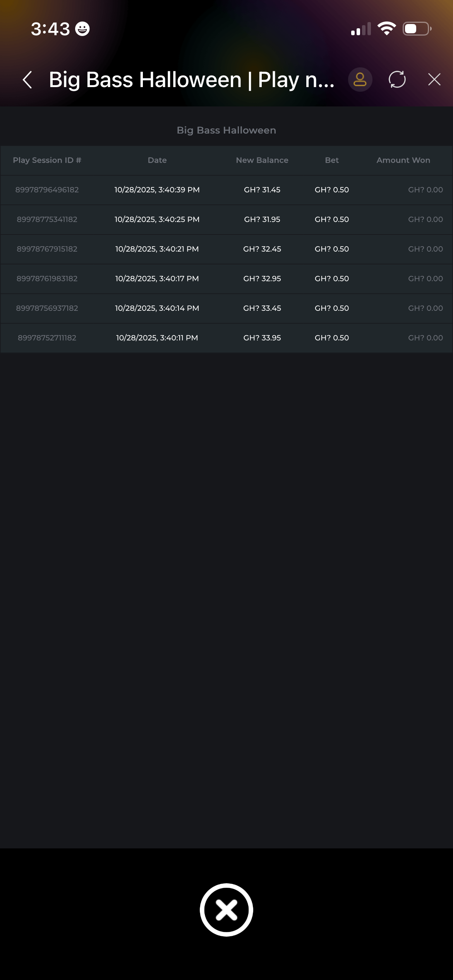Tap the Amount Won column header
Image resolution: width=453 pixels, height=980 pixels.
[x=403, y=160]
